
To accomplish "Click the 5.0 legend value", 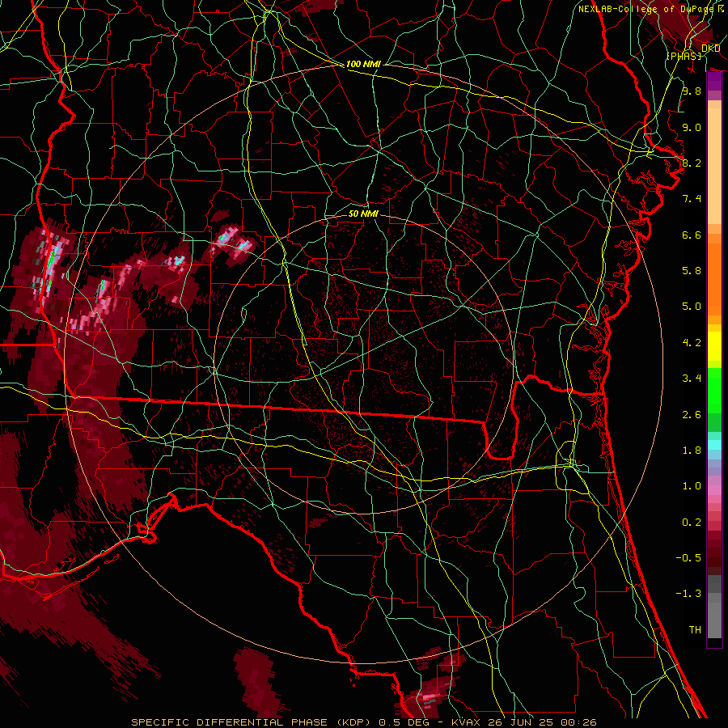I will [x=692, y=307].
